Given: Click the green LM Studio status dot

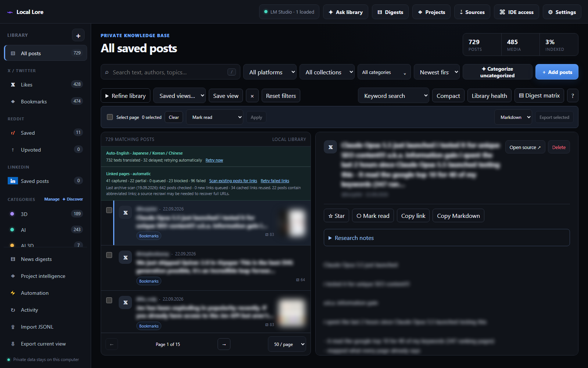Looking at the screenshot, I should (x=266, y=12).
